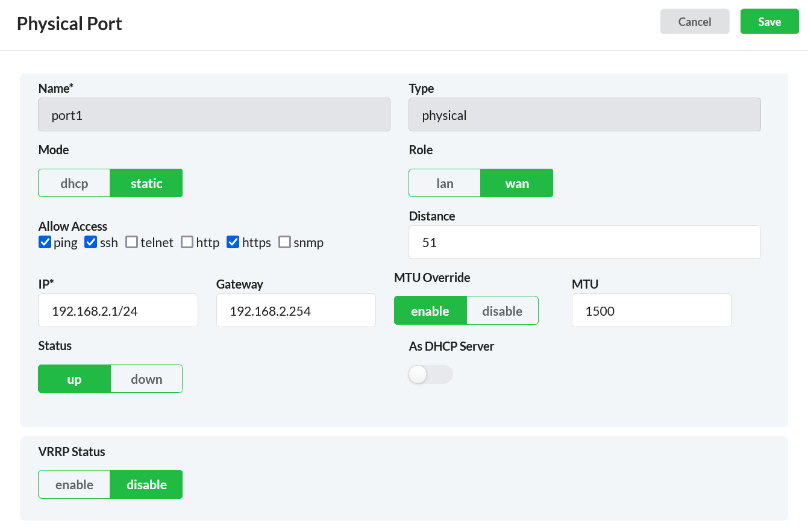Check the telnet Allow Access checkbox
Screen dimensions: 808x532
tap(131, 242)
